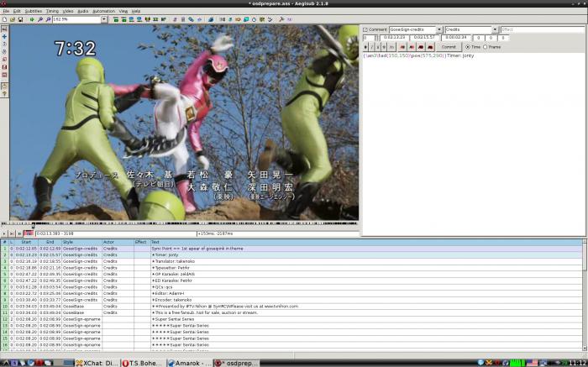Image resolution: width=588 pixels, height=367 pixels.
Task: Click the subtitle grid vertical scrollbar
Action: coord(585,294)
